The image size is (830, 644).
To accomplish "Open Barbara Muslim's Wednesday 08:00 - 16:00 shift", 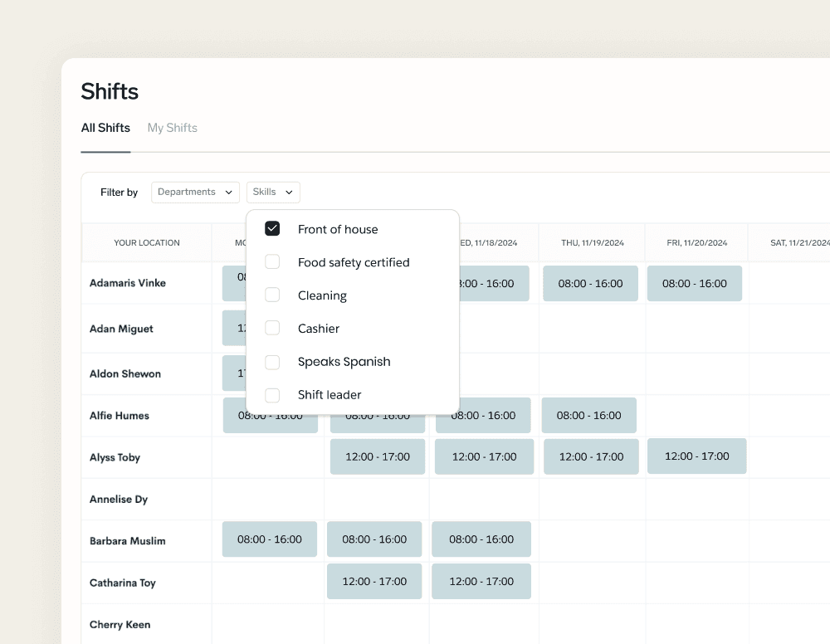I will point(481,539).
